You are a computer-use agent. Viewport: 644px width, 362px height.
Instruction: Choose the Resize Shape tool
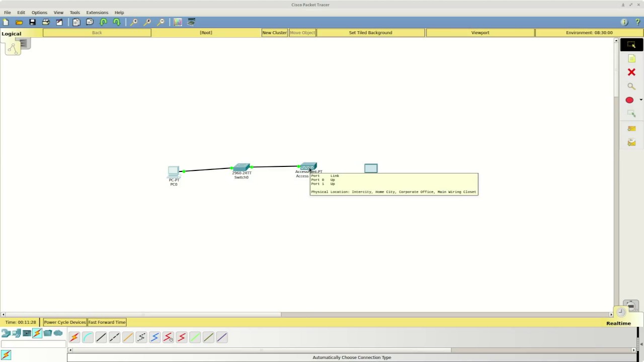pos(631,114)
